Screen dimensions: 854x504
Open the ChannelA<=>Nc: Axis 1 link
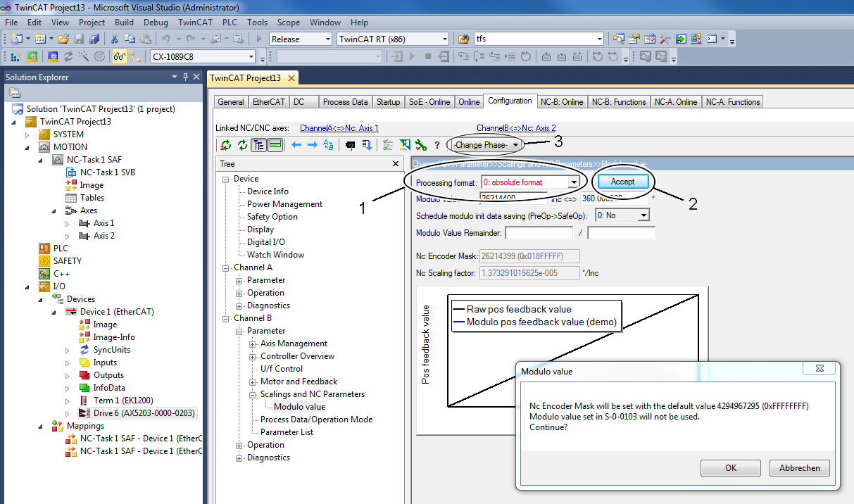[339, 128]
